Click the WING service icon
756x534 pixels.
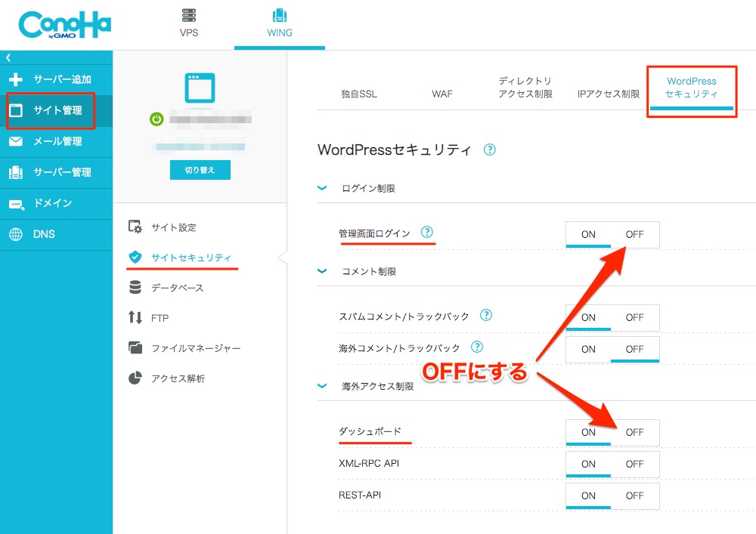click(x=280, y=15)
